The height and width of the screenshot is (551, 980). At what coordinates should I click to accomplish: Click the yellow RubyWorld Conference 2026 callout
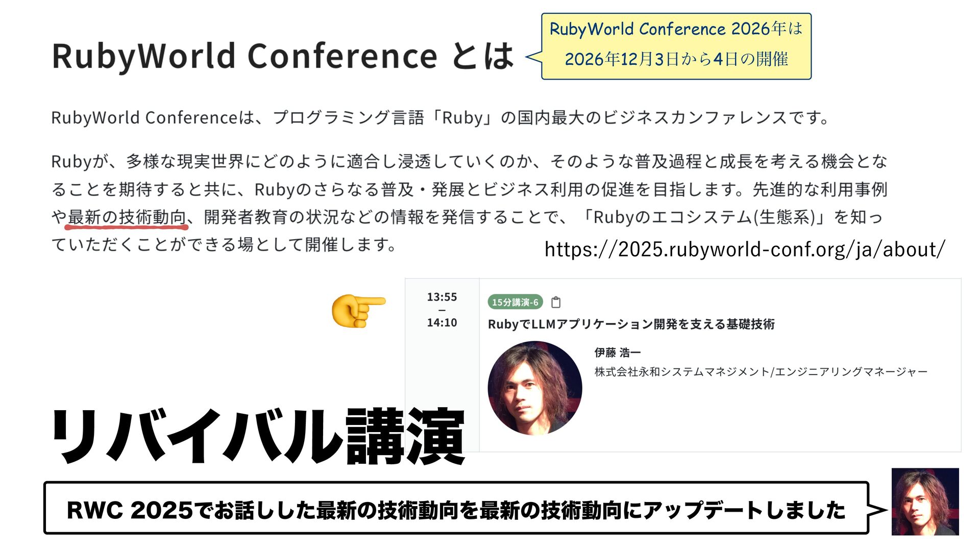point(676,30)
